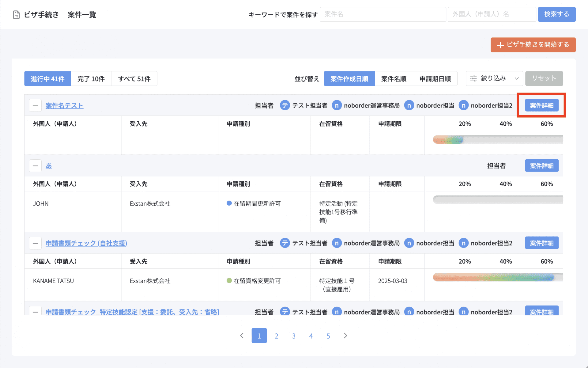Screen dimensions: 588x368
Task: Collapse the あ case row
Action: tap(35, 166)
